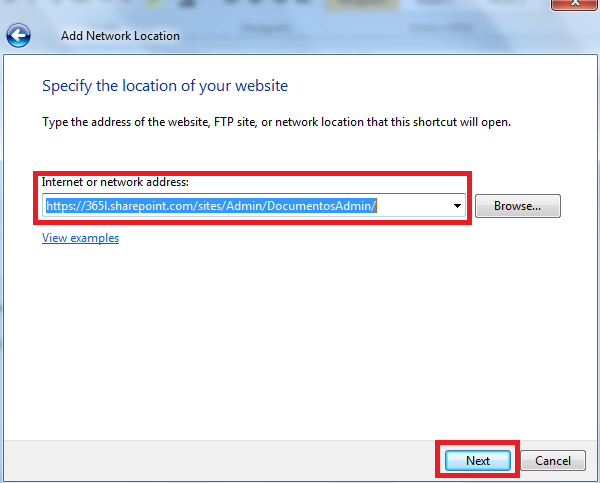Click 'https' at the start of the URL

coord(59,206)
